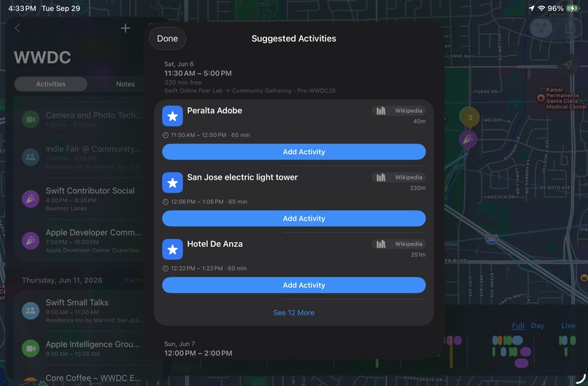Add Activity for Peralta Adobe
Screen dimensions: 588x386
(x=293, y=152)
